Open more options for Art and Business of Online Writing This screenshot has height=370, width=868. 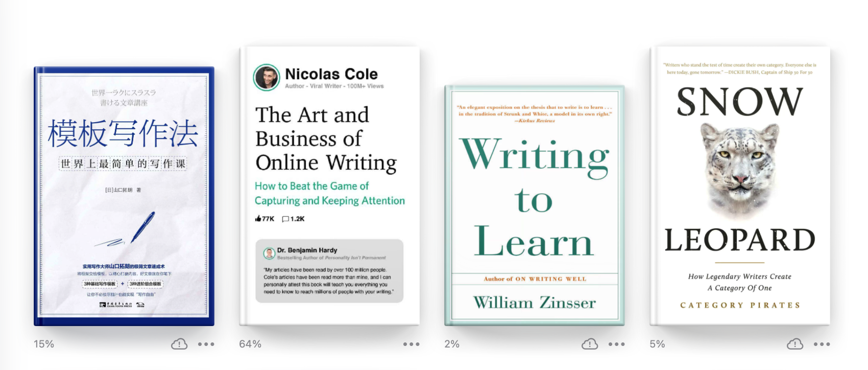pos(411,344)
